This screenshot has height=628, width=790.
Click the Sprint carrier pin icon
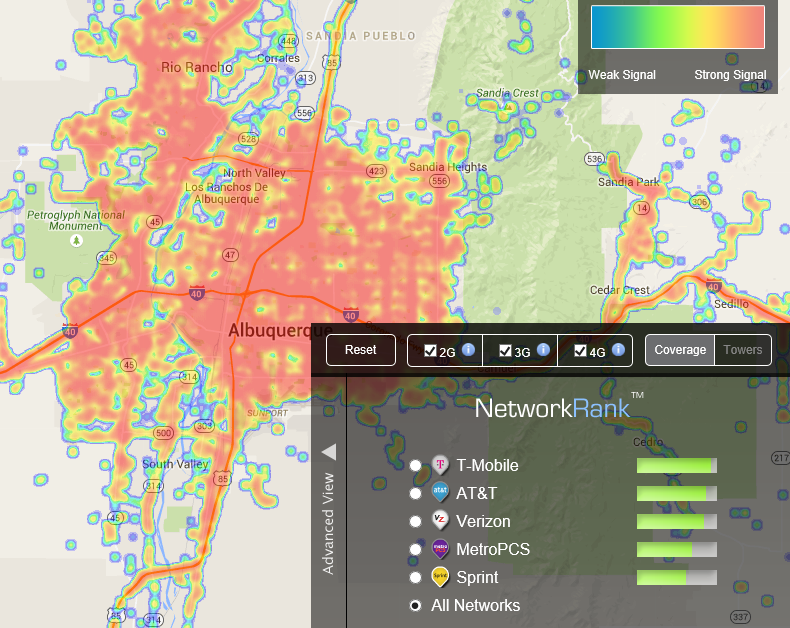tap(440, 577)
